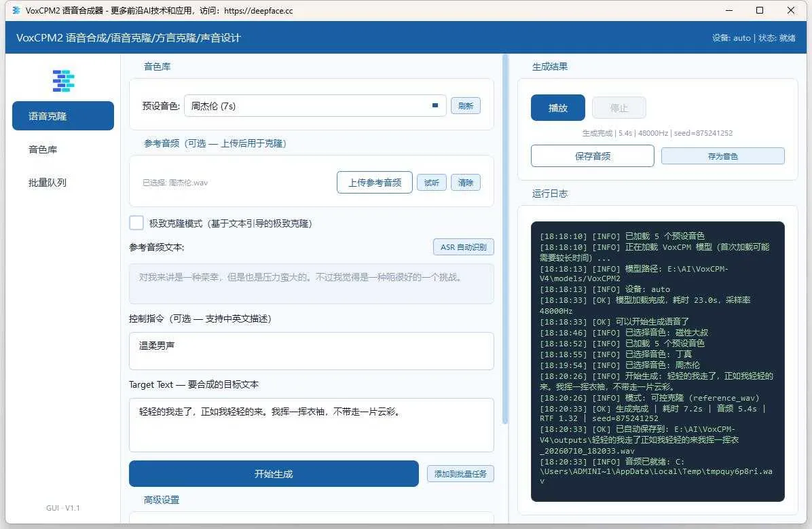
Task: Click the Target Text input area
Action: [x=311, y=425]
